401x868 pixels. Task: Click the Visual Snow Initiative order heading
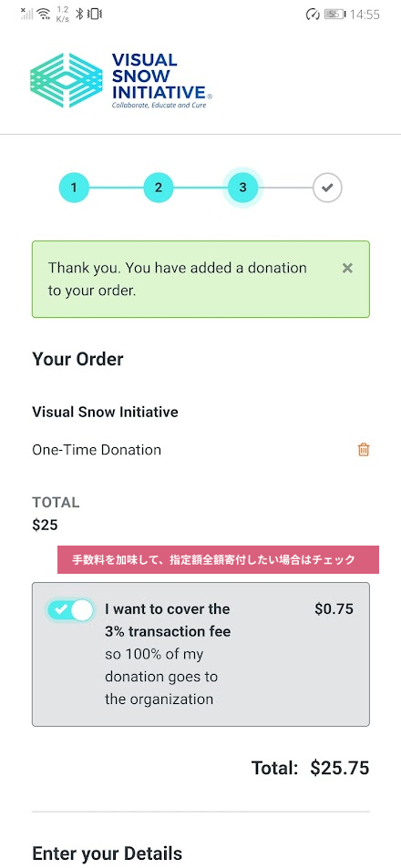coord(105,412)
